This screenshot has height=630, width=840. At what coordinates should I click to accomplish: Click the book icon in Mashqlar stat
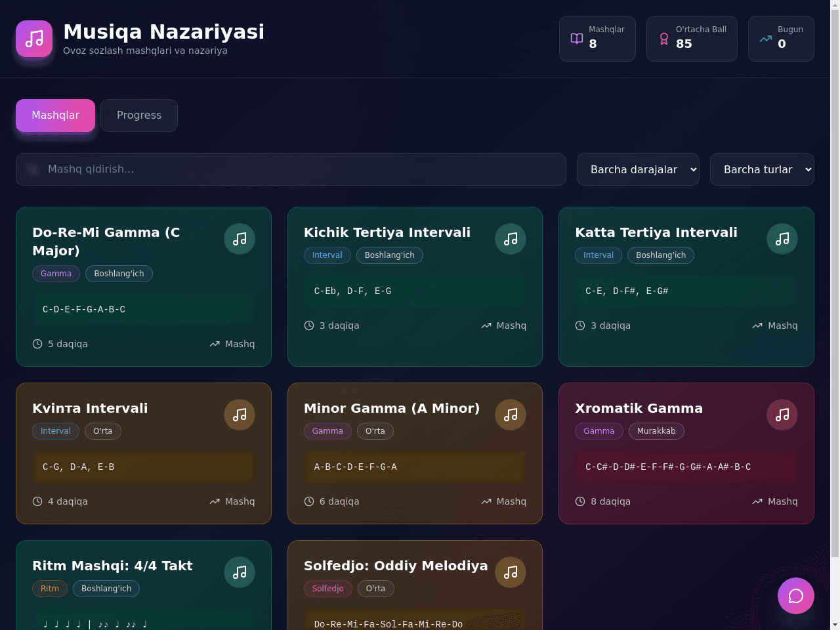point(577,39)
